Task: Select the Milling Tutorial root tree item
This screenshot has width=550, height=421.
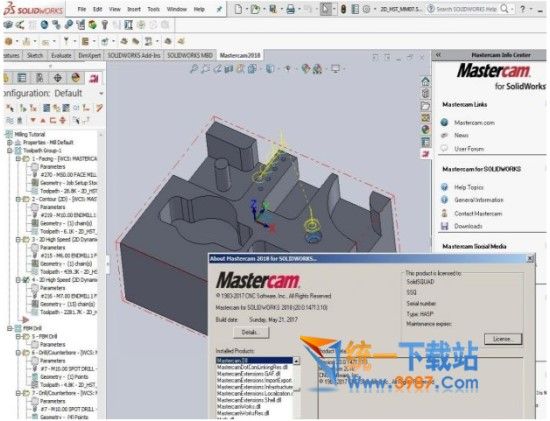Action: [x=29, y=134]
